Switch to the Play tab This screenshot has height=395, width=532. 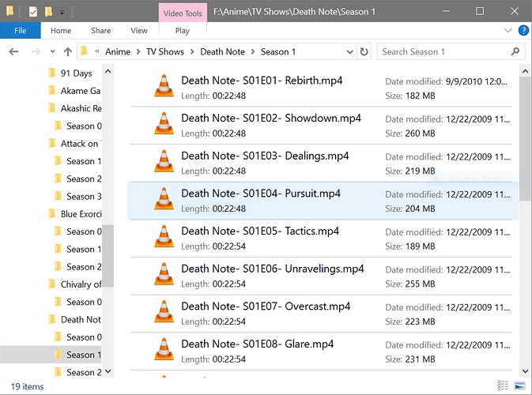(x=183, y=31)
